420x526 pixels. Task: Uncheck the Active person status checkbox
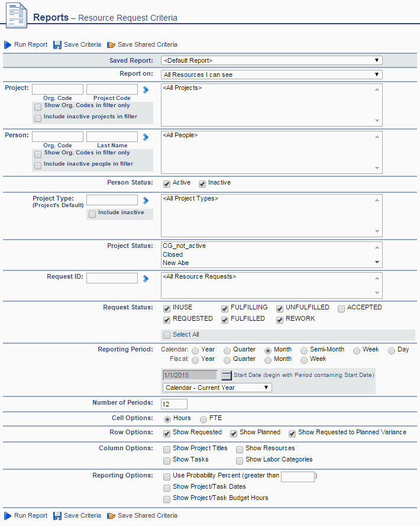coord(167,184)
